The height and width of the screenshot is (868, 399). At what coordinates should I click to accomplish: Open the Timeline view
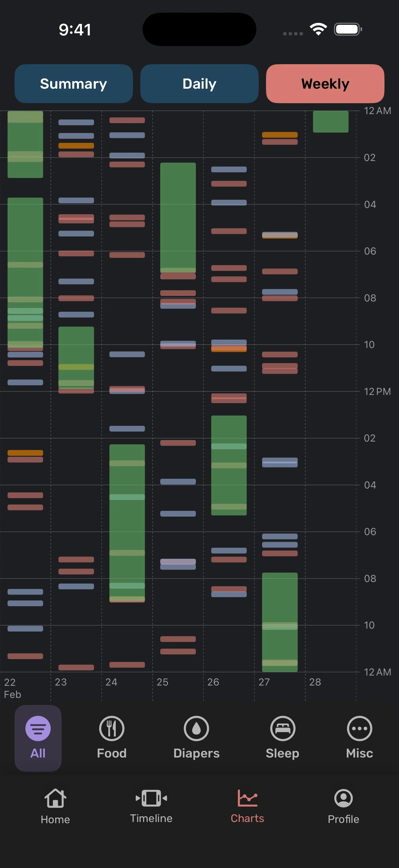point(151,807)
